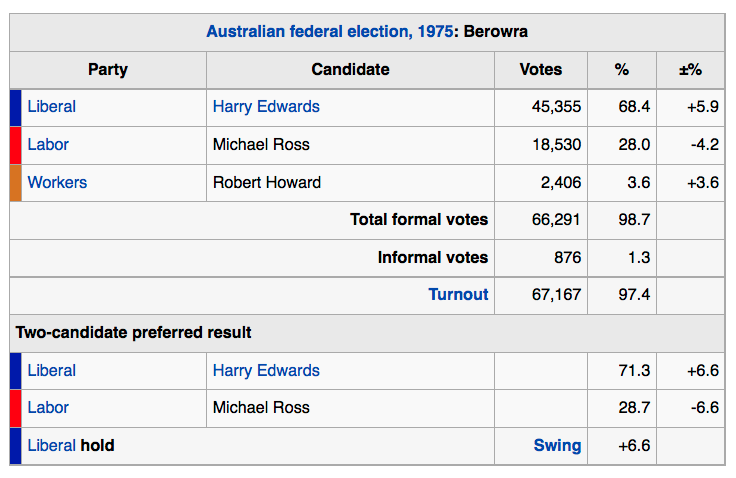Click the blue Liberal color swatch, first row
736x478 pixels.
coord(15,107)
